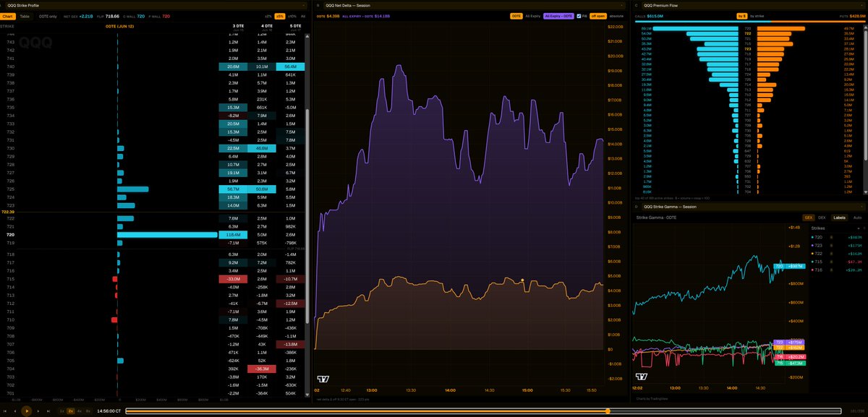
Task: Click the -33.0M cell at strike 715
Action: click(233, 279)
